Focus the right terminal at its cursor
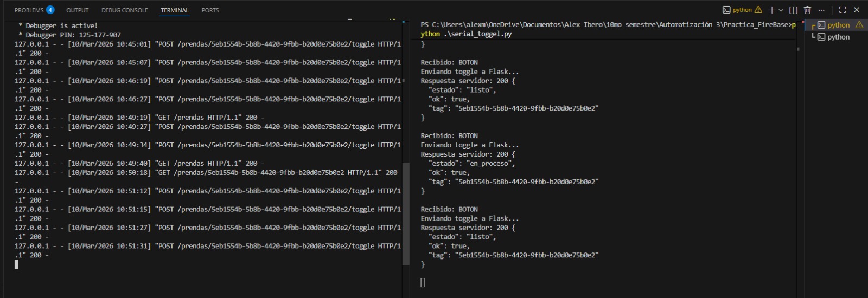The image size is (868, 298). pos(423,282)
